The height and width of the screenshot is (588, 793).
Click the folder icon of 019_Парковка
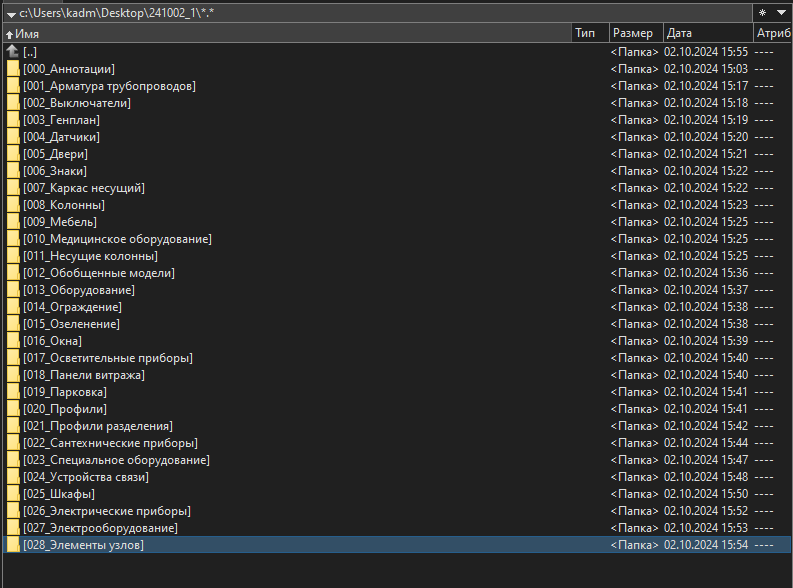click(x=13, y=392)
